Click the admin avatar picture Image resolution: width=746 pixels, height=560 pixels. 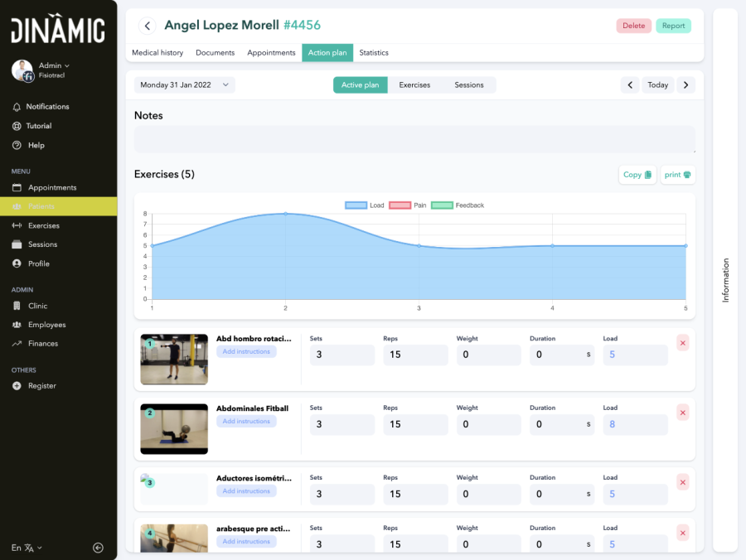click(x=22, y=70)
